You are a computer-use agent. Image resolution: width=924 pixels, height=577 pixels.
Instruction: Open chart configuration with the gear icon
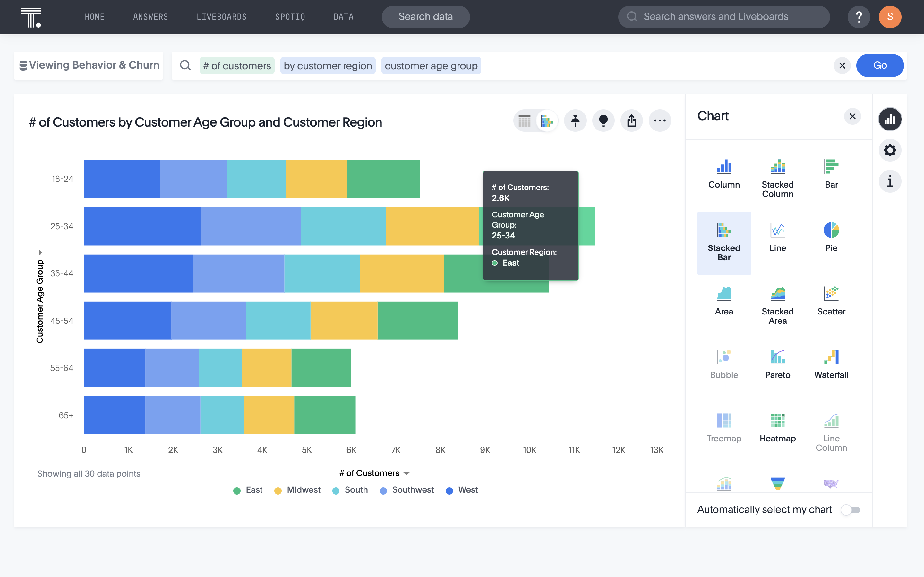coord(890,150)
